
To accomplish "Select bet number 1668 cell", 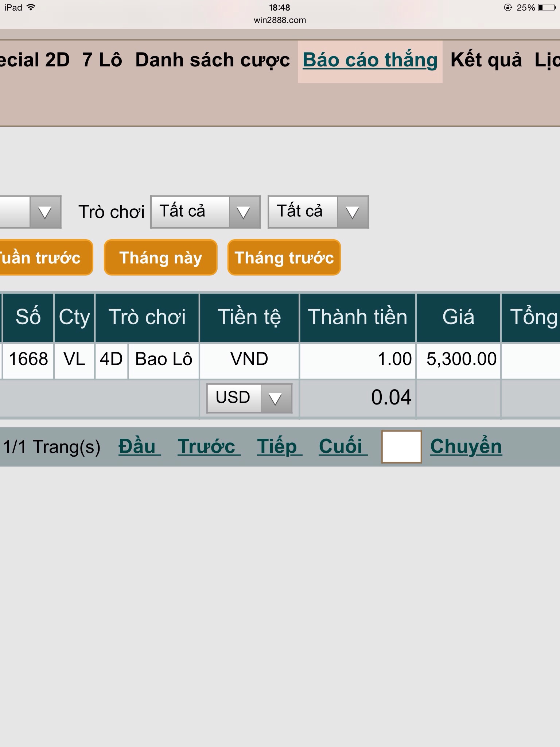I will pos(28,359).
